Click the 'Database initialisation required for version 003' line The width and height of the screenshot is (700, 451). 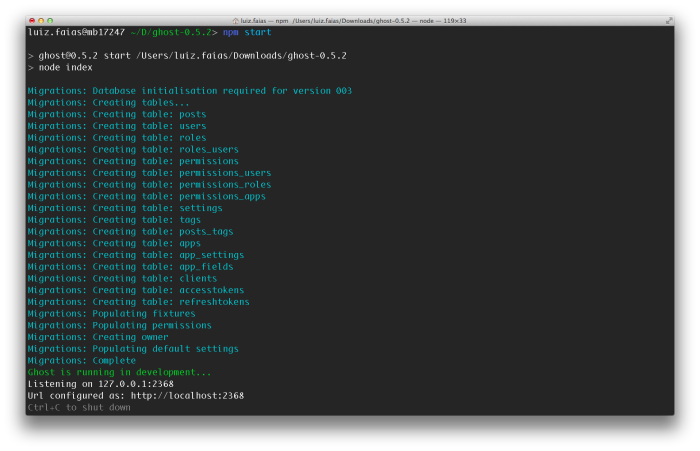pyautogui.click(x=190, y=91)
